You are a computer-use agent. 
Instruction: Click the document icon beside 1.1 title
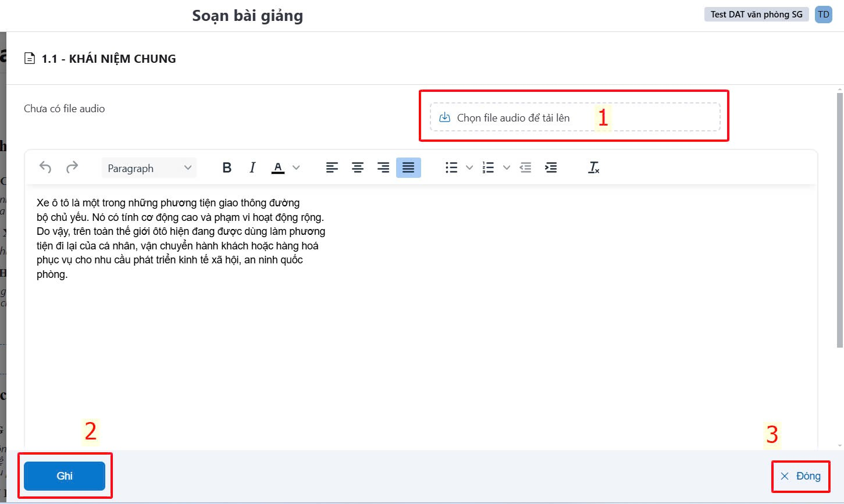[x=29, y=59]
